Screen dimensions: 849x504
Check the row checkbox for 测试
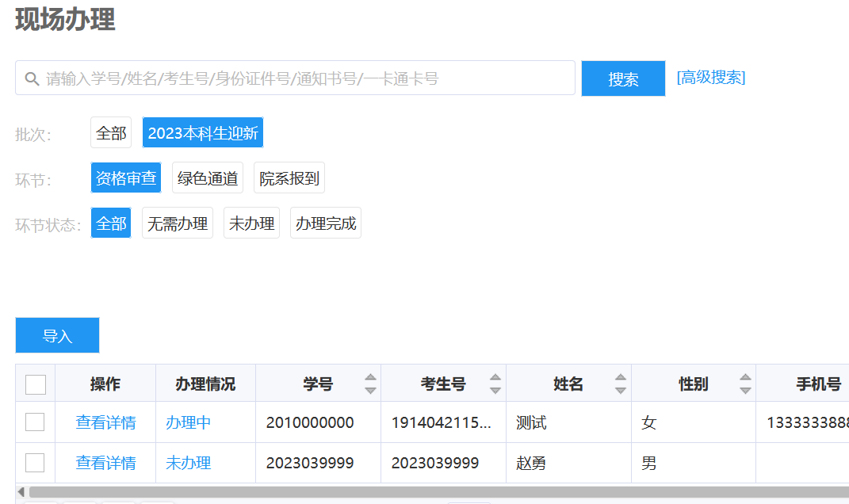tap(35, 422)
